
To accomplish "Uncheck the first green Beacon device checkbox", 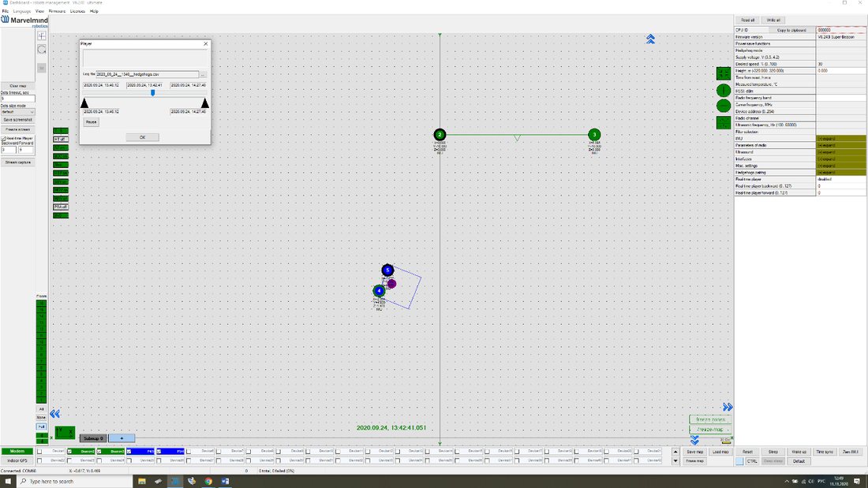I will (69, 452).
